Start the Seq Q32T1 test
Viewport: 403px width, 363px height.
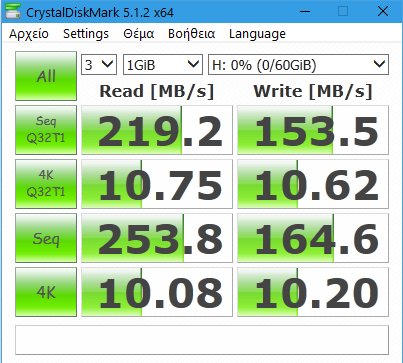tap(46, 130)
